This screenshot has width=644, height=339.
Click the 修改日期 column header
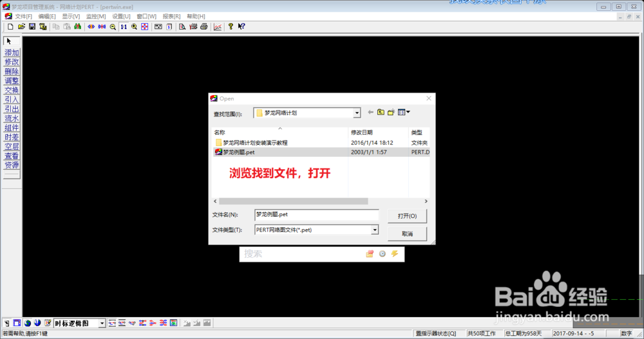click(378, 133)
